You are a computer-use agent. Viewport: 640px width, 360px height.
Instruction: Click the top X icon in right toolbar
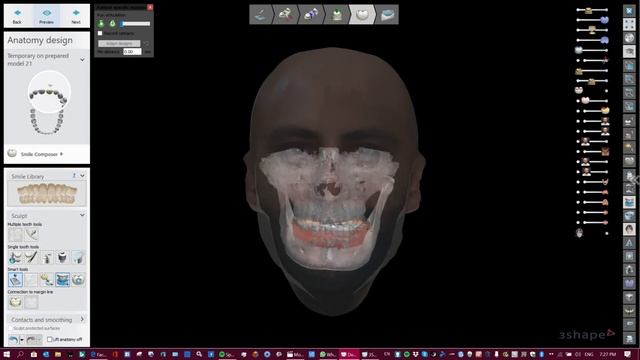click(629, 11)
